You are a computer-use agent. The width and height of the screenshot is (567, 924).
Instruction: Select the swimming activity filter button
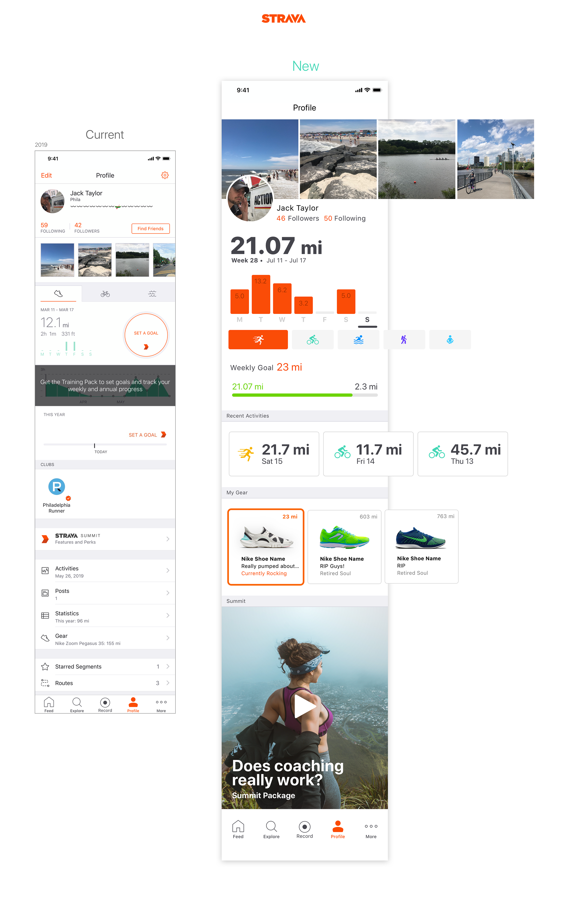coord(359,340)
